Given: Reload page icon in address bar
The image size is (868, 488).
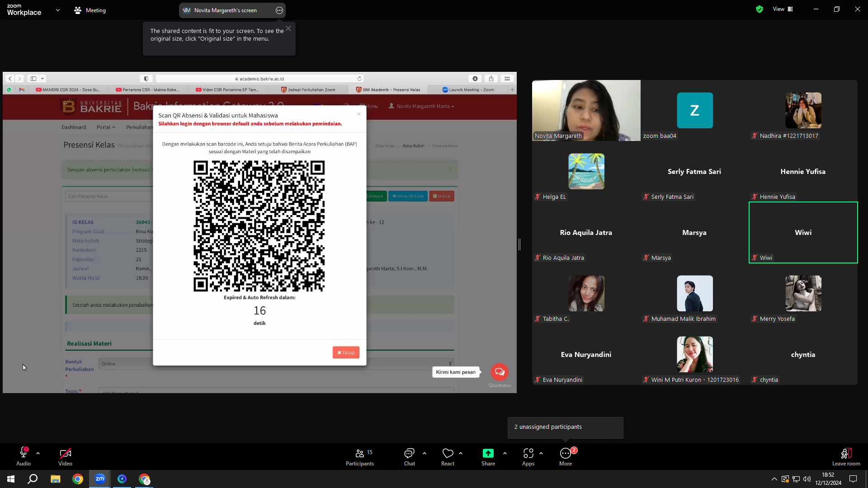Looking at the screenshot, I should [x=359, y=79].
